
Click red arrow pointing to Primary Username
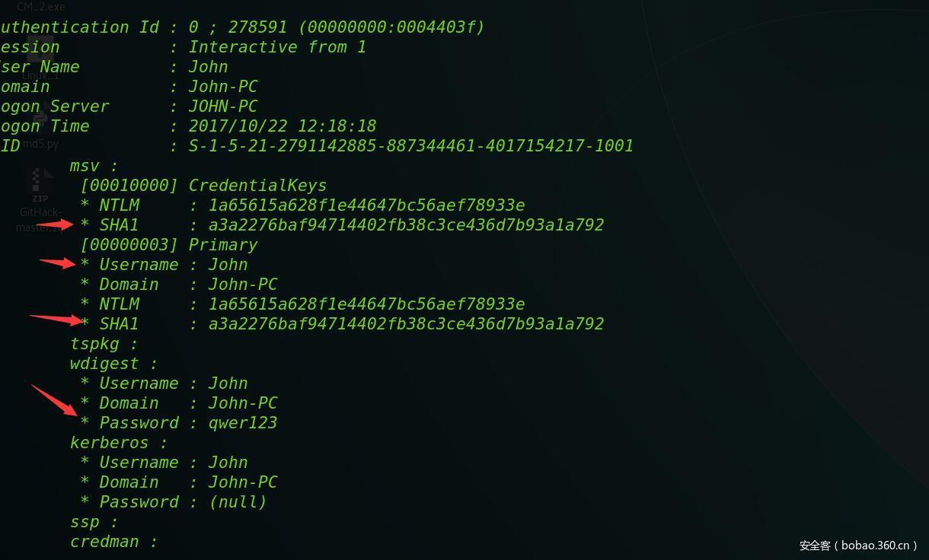click(x=58, y=263)
